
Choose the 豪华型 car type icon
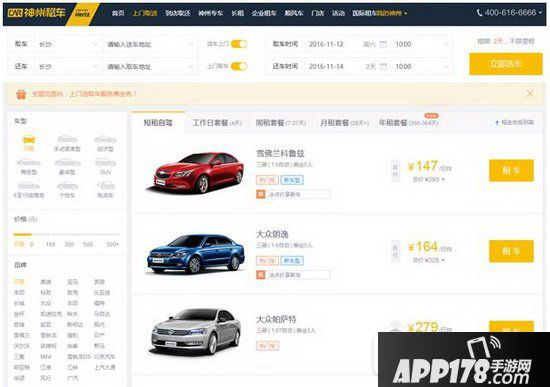pos(67,162)
